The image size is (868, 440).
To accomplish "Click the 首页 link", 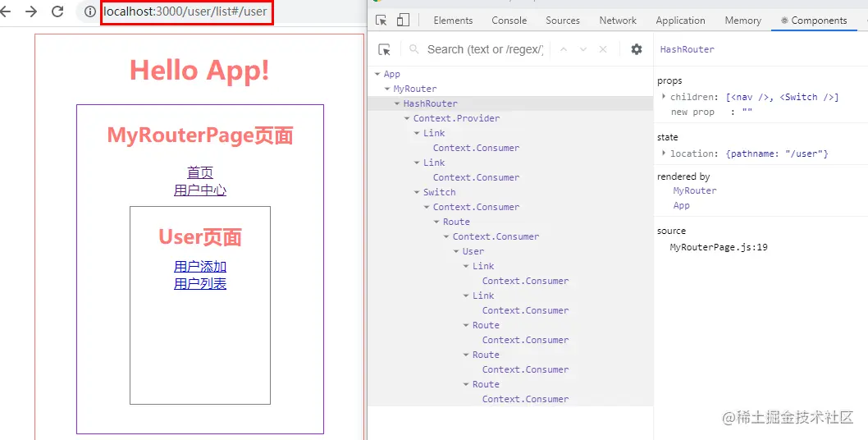I will (200, 172).
